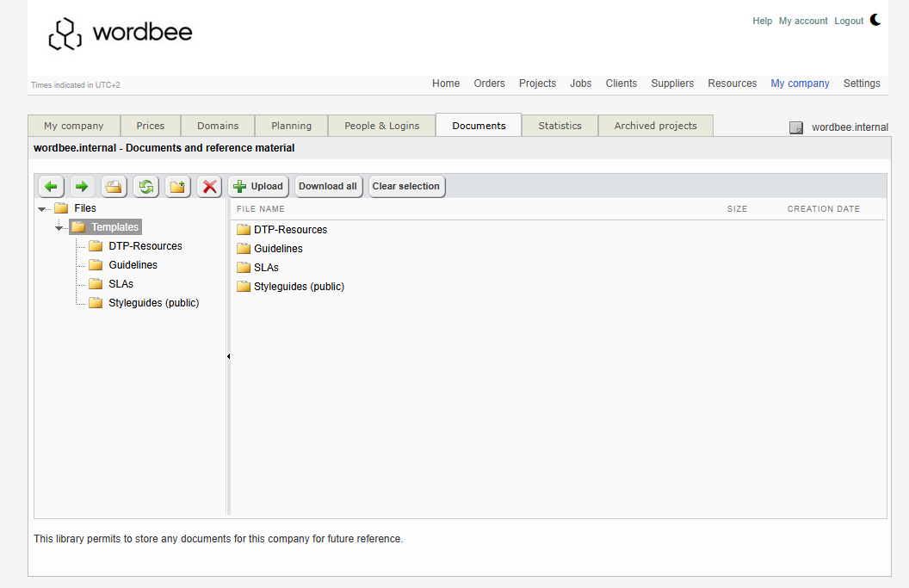Click the icon beside wordbee.internal company name
This screenshot has width=909, height=588.
(x=796, y=127)
